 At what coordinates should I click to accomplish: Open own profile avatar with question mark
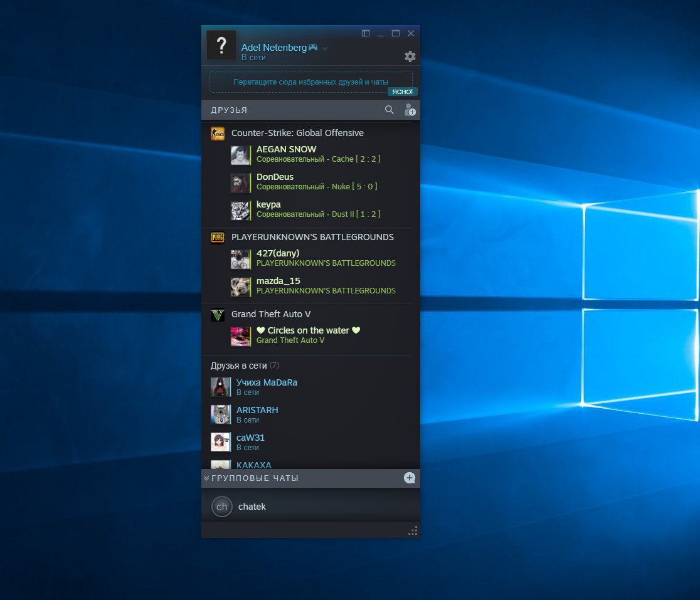click(221, 46)
